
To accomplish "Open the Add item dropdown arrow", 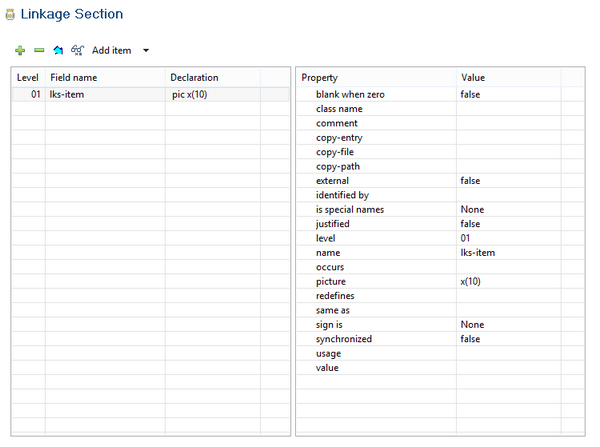I will [146, 50].
